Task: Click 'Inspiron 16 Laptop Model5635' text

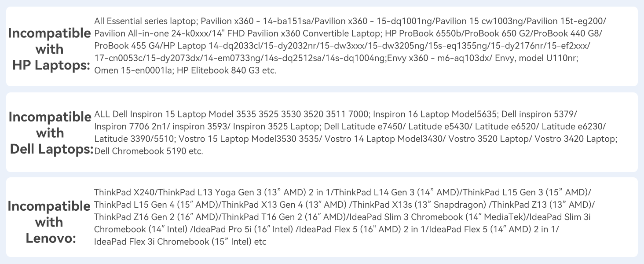Action: [435, 114]
